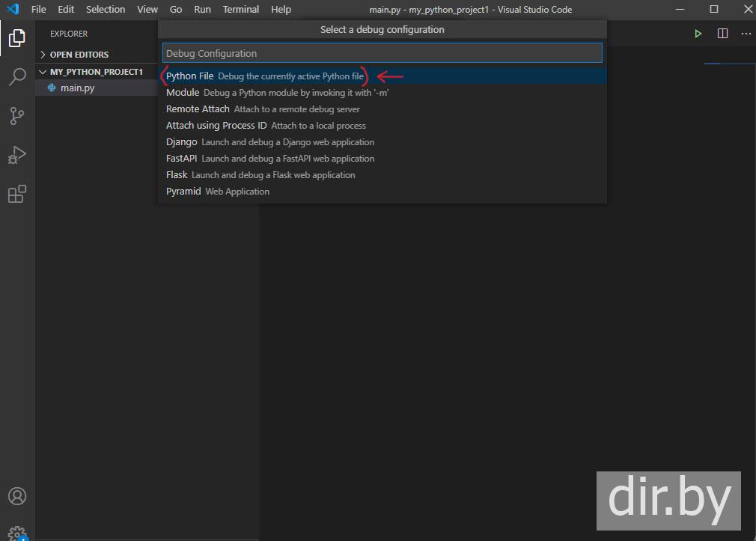Open the Selection menu
The width and height of the screenshot is (756, 541).
click(x=106, y=10)
